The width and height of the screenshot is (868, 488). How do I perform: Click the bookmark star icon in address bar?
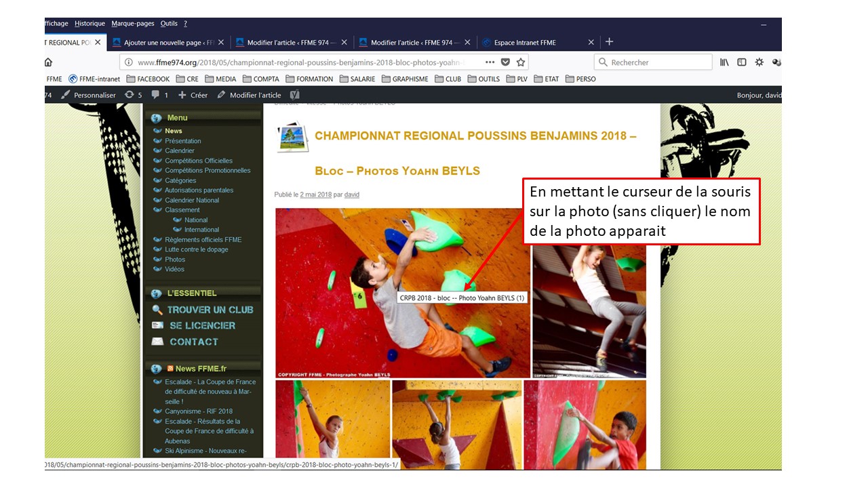[520, 62]
